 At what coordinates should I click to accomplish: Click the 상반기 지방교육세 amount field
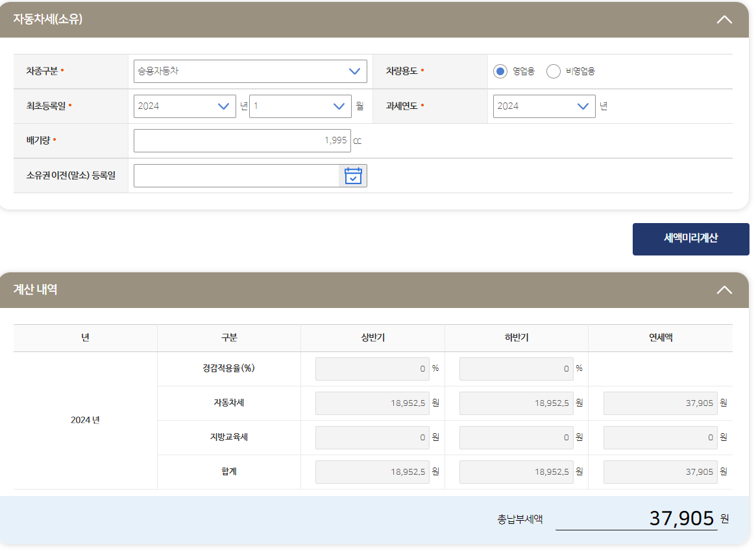(x=372, y=438)
